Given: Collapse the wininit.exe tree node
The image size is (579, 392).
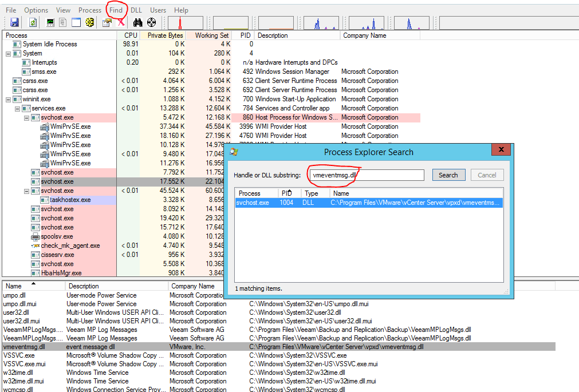Looking at the screenshot, I should (x=8, y=100).
